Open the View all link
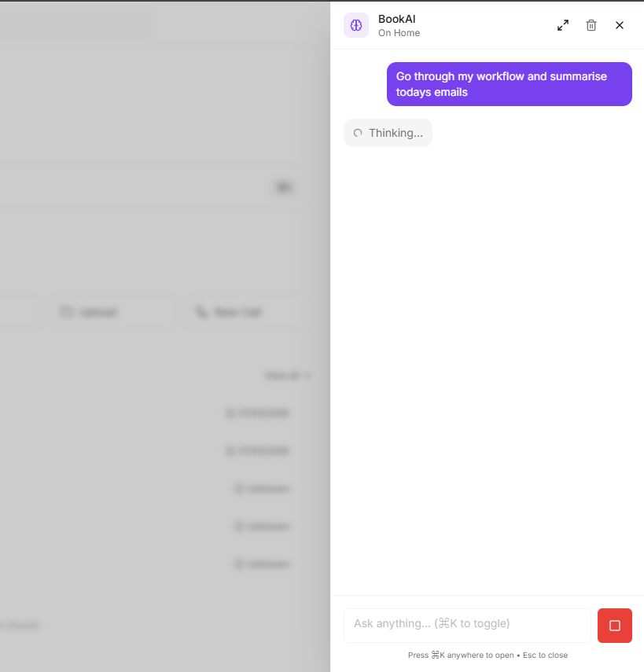Viewport: 644px width, 672px height. tap(282, 376)
